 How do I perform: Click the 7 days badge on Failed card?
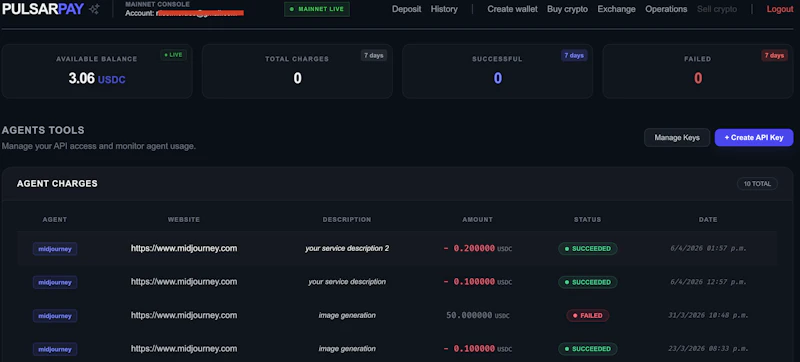pos(774,56)
